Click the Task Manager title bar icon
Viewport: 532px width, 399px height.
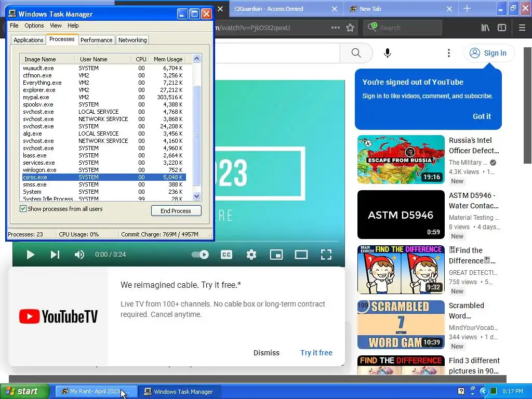(12, 14)
